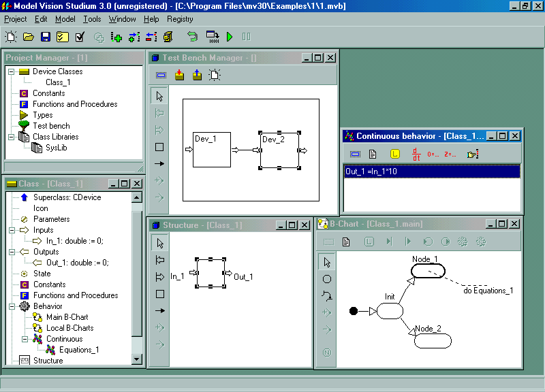
Task: Select Test bench in Project Manager tree
Action: pyautogui.click(x=51, y=126)
